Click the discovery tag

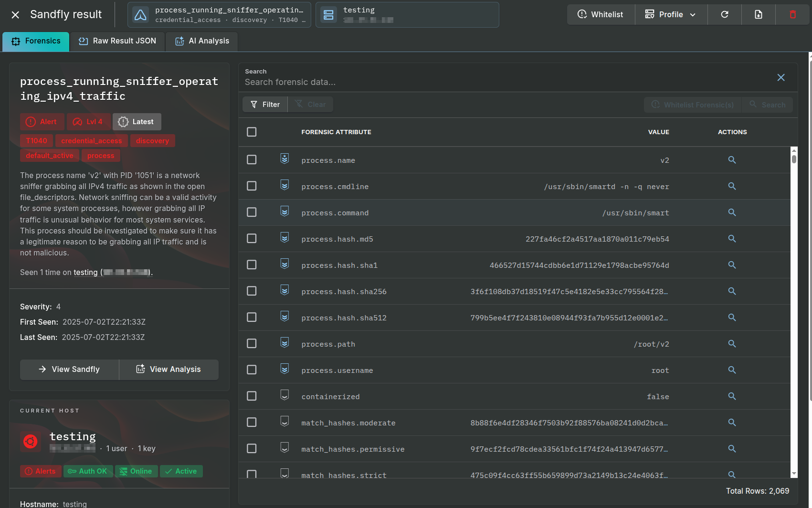tap(152, 141)
